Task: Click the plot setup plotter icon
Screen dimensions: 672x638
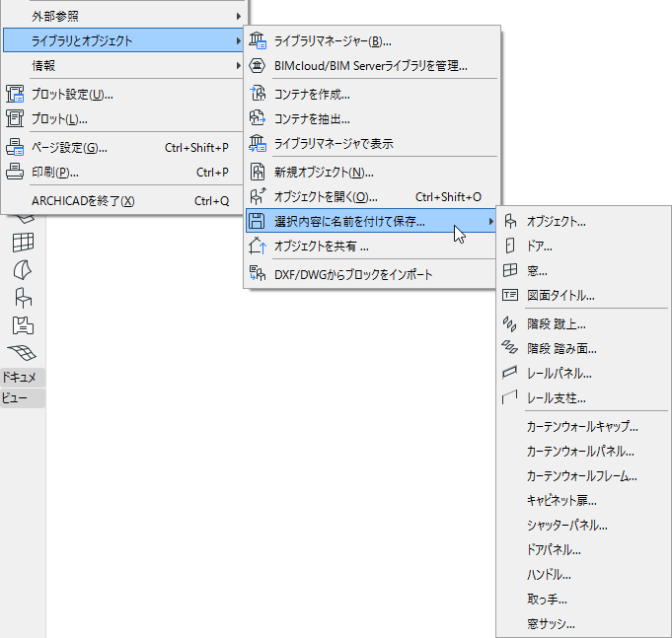Action: pyautogui.click(x=15, y=94)
